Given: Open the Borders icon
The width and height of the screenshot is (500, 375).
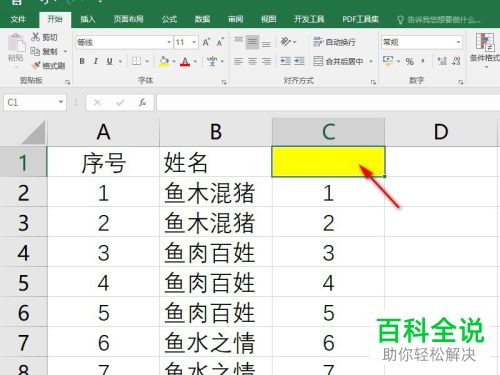Looking at the screenshot, I should click(136, 61).
